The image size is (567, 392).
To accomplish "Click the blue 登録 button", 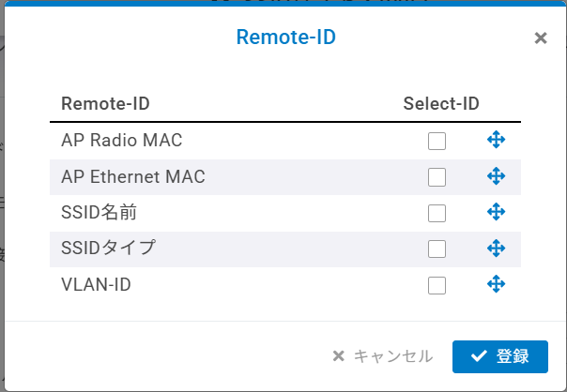I will click(499, 356).
